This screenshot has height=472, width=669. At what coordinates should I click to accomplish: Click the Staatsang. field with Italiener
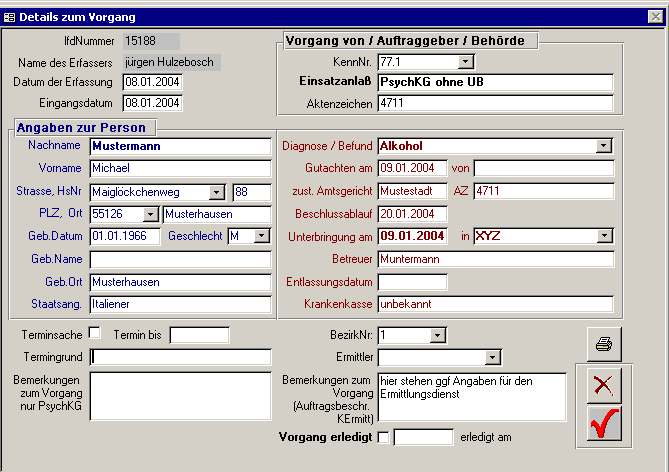click(x=180, y=304)
